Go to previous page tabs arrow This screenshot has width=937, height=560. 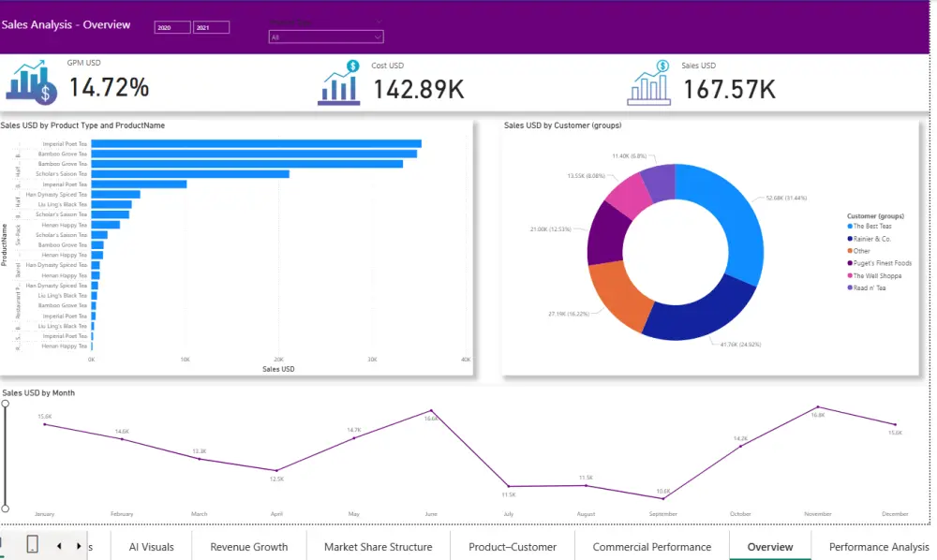[58, 546]
